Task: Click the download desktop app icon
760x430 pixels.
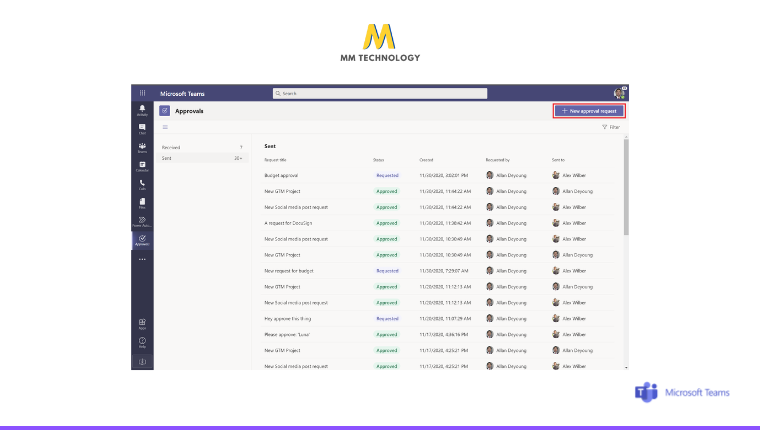Action: [142, 362]
